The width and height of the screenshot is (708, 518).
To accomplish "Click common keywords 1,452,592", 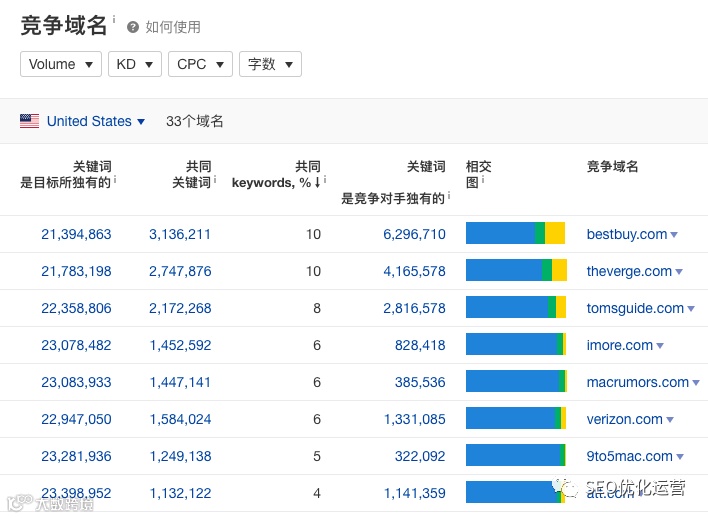I will [180, 345].
